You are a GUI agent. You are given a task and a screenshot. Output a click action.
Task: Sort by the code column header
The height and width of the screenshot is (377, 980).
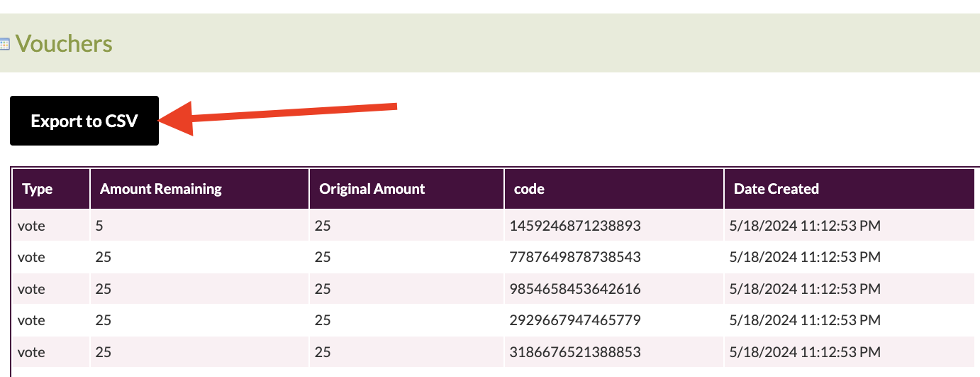click(x=530, y=189)
